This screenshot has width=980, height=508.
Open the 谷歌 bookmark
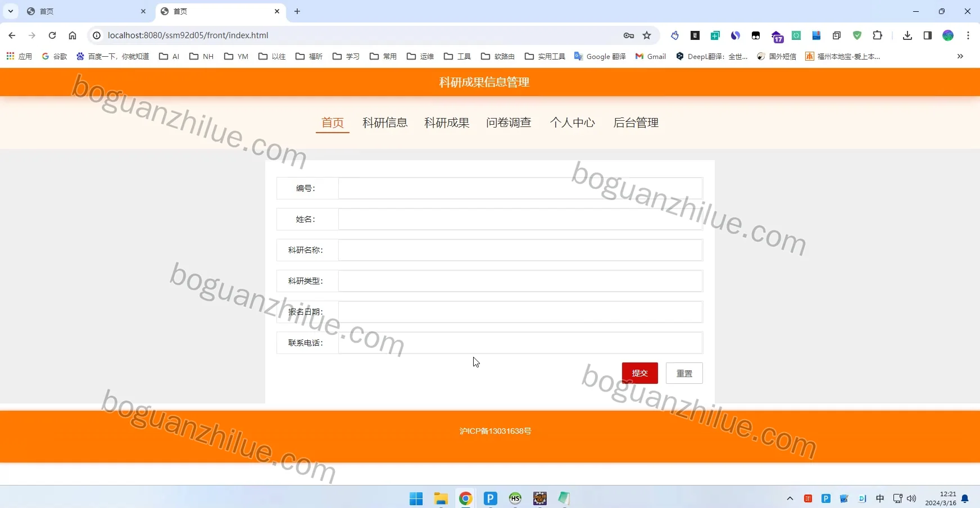pyautogui.click(x=55, y=56)
